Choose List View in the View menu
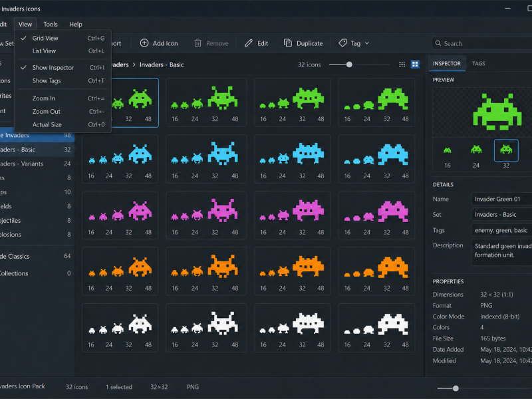 coord(63,51)
